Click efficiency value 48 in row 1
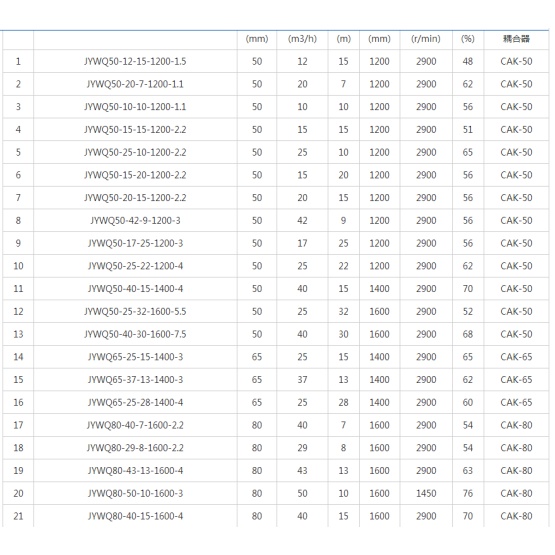 (x=468, y=62)
